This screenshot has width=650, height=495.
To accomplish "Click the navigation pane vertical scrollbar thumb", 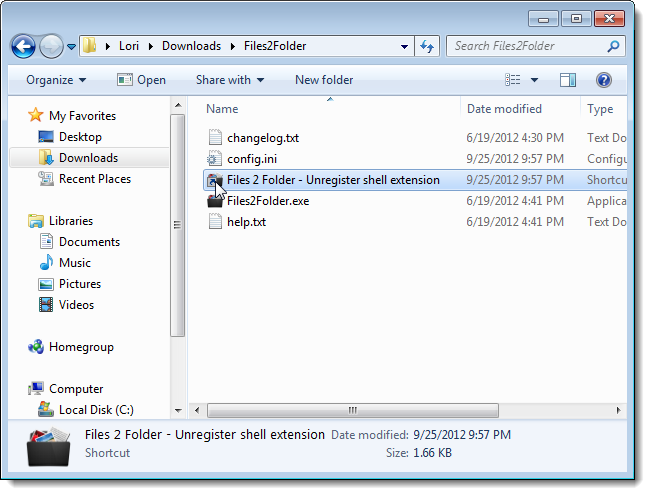I will [178, 226].
